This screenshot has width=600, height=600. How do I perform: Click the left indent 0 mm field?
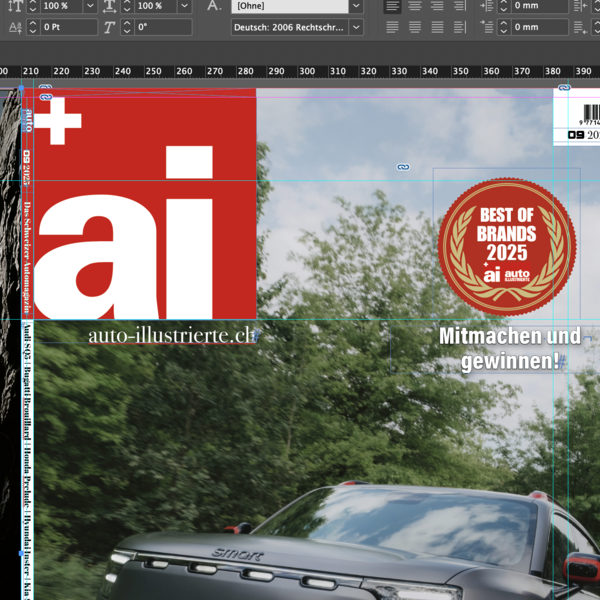click(x=540, y=6)
